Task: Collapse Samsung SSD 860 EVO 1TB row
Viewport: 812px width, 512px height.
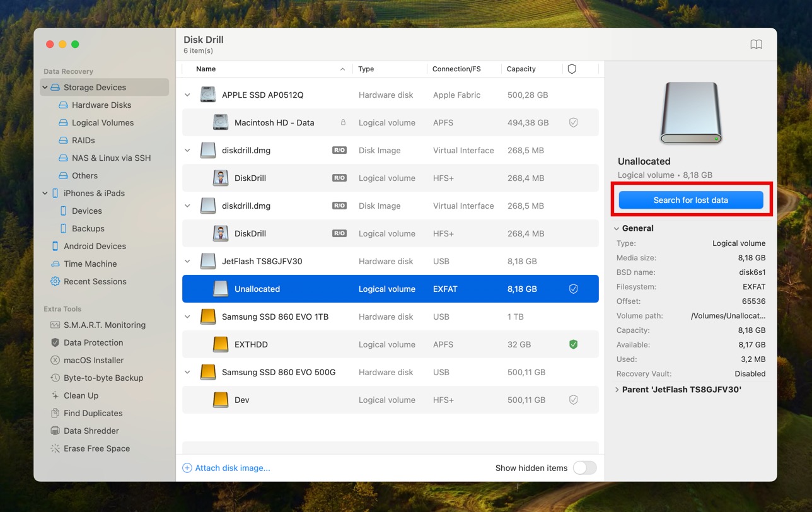Action: 187,317
